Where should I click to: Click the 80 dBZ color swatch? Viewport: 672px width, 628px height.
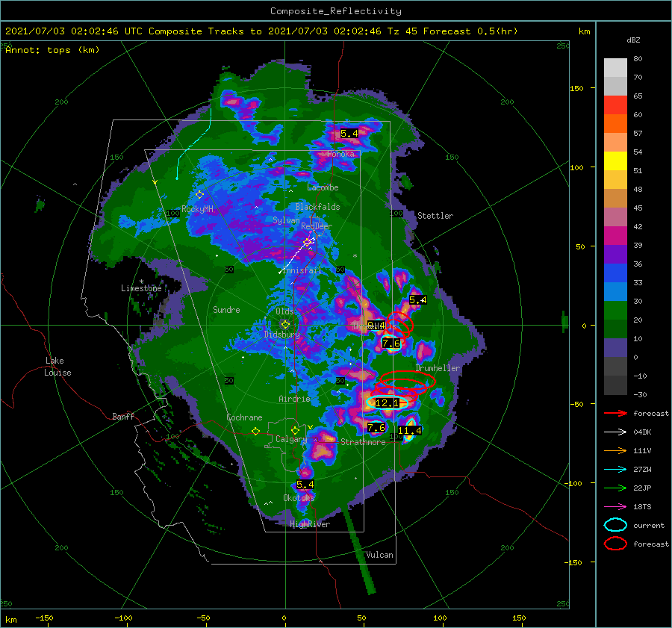pyautogui.click(x=615, y=67)
